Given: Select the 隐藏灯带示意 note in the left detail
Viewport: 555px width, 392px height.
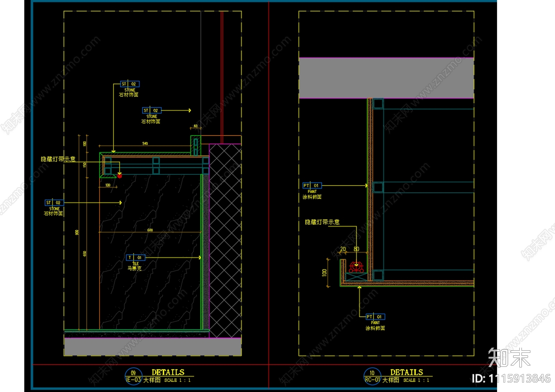Looking at the screenshot, I should pos(58,159).
